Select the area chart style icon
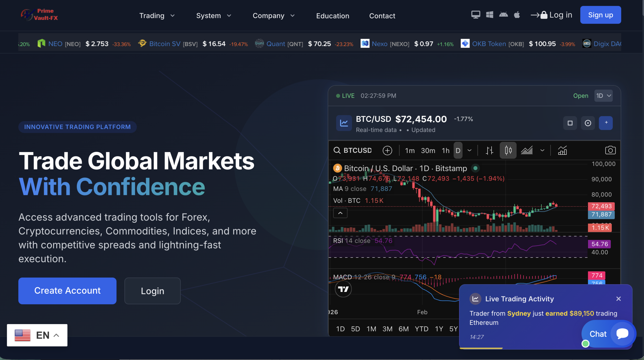The height and width of the screenshot is (360, 644). 527,150
